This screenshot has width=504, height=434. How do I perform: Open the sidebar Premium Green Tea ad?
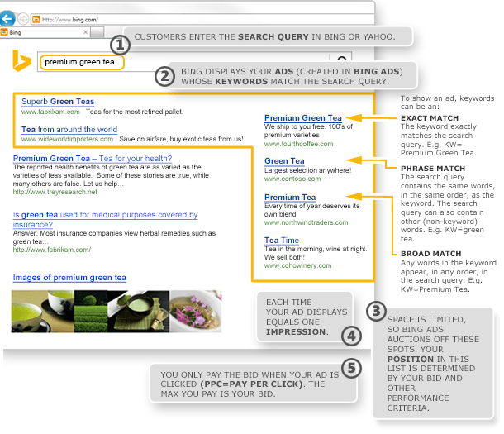point(302,118)
